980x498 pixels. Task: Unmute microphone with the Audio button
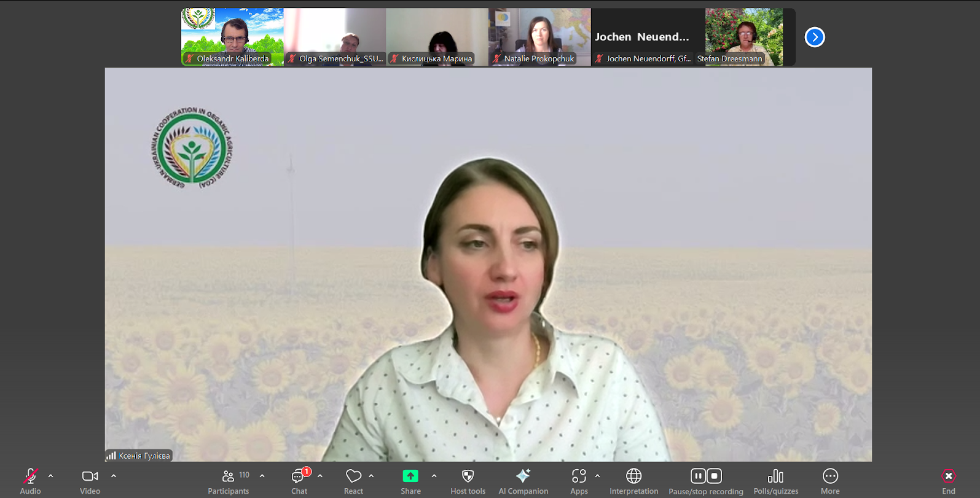[30, 477]
